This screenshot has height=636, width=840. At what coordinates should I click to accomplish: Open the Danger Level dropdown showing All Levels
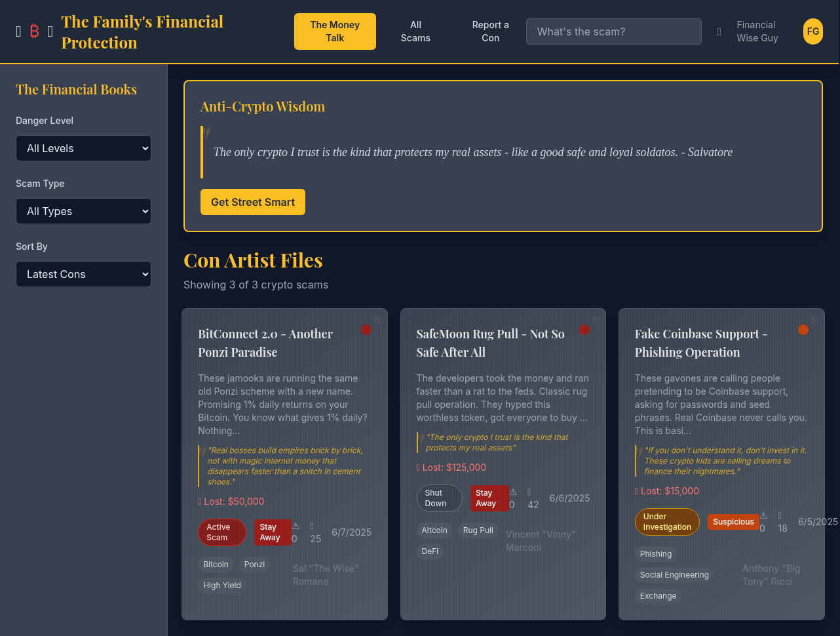click(x=83, y=148)
